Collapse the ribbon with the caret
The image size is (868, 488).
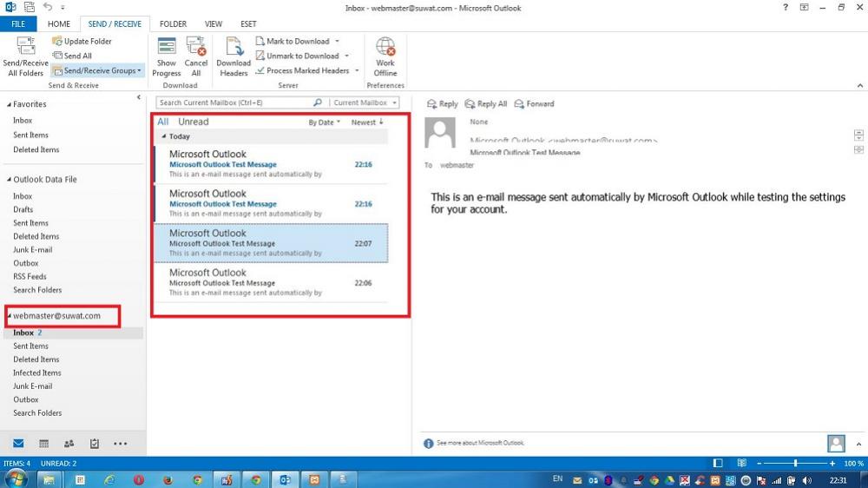(859, 85)
